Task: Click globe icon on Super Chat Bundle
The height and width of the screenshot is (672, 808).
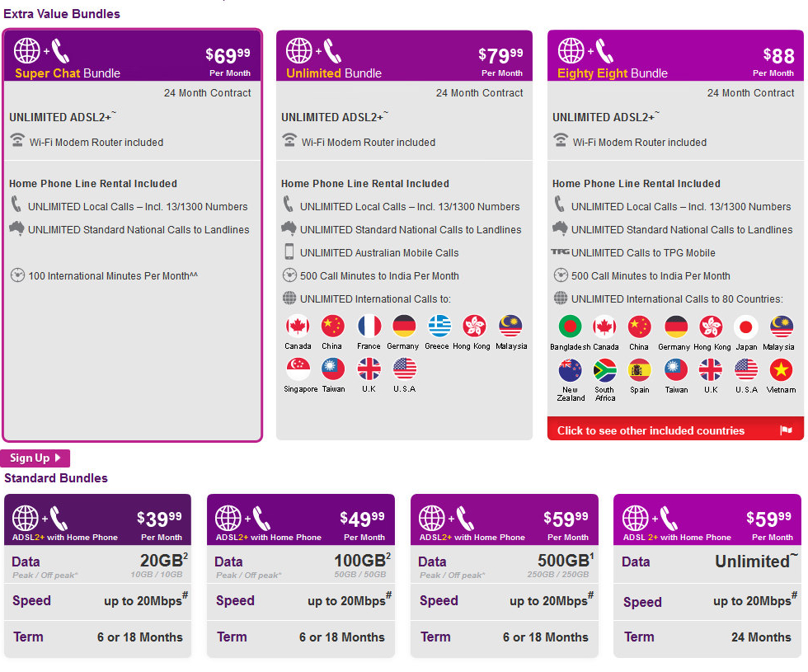Action: pos(26,51)
